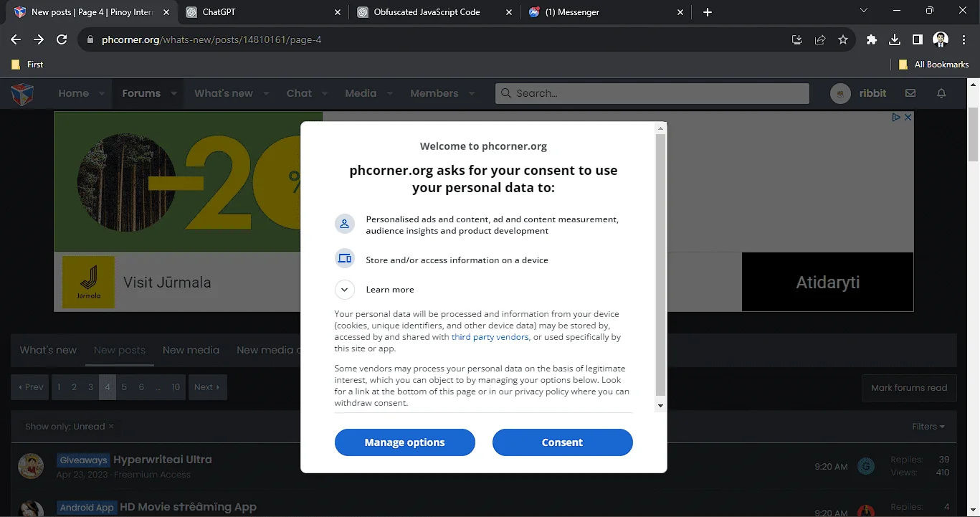Open the Chrome three-dot menu

(x=963, y=40)
